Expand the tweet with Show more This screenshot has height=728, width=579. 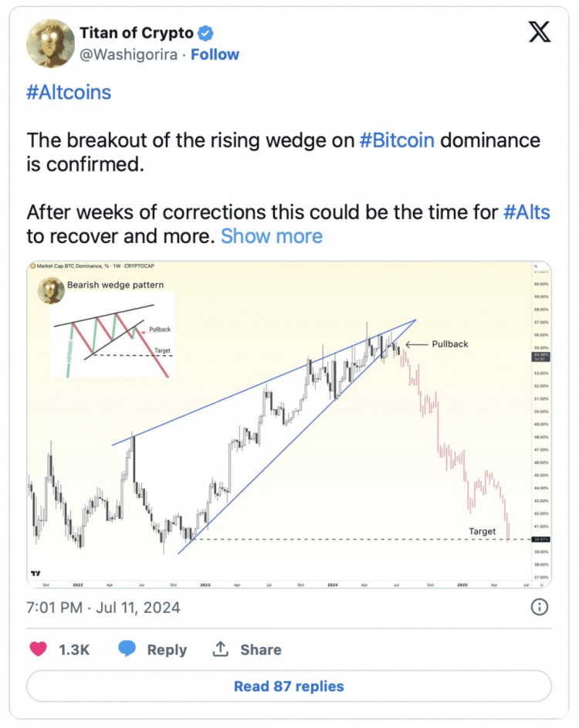272,235
